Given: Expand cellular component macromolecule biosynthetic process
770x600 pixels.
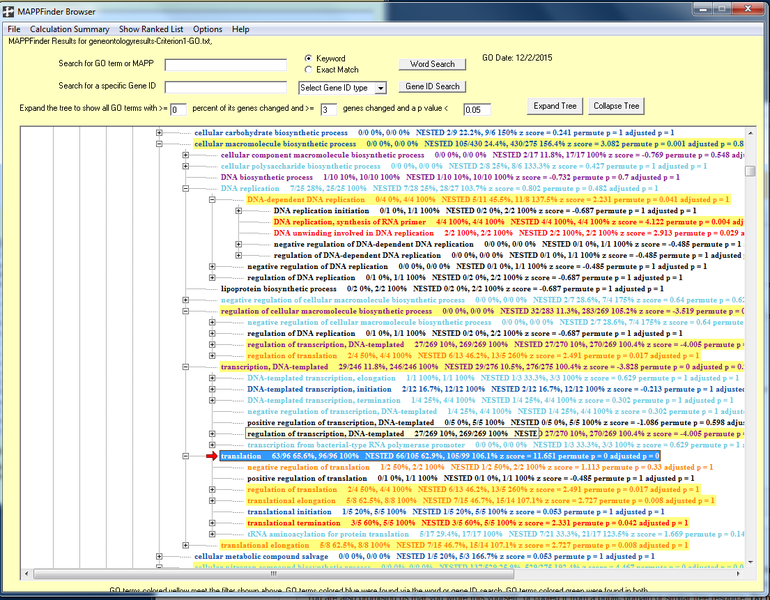Looking at the screenshot, I should click(x=186, y=155).
